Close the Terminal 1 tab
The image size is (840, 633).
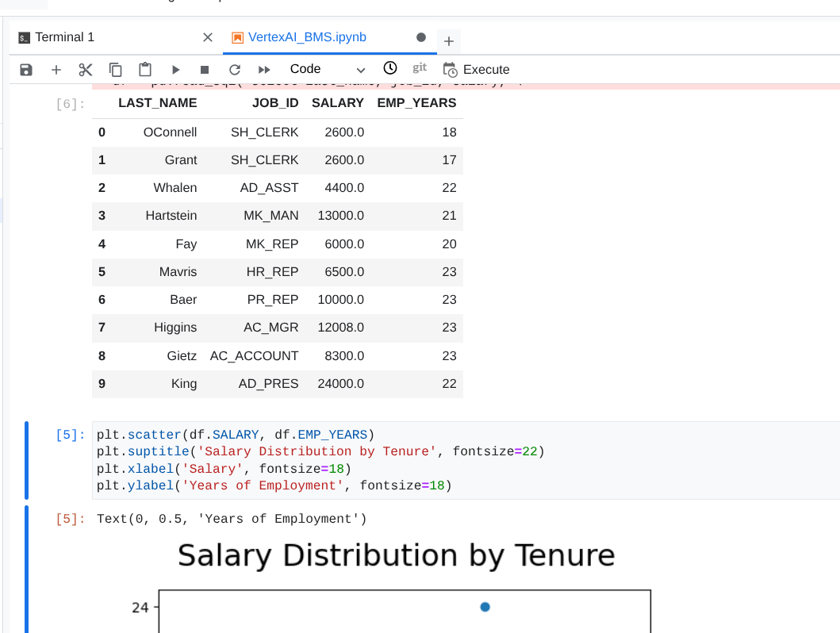(x=208, y=37)
